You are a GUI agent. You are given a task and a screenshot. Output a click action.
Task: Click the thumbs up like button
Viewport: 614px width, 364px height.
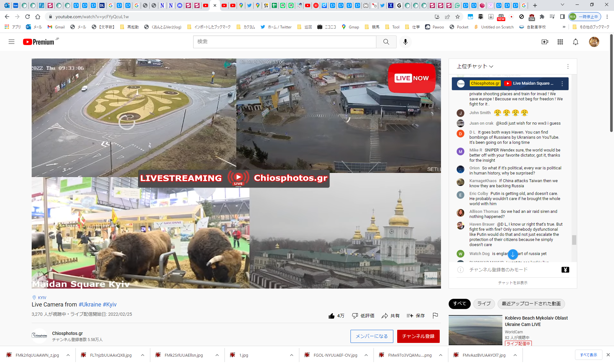(332, 316)
